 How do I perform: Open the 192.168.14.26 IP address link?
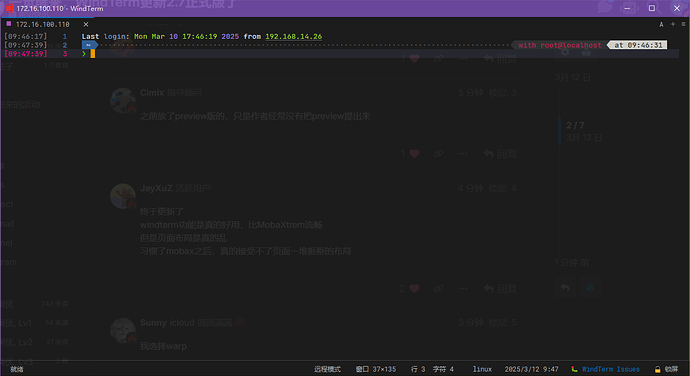294,37
